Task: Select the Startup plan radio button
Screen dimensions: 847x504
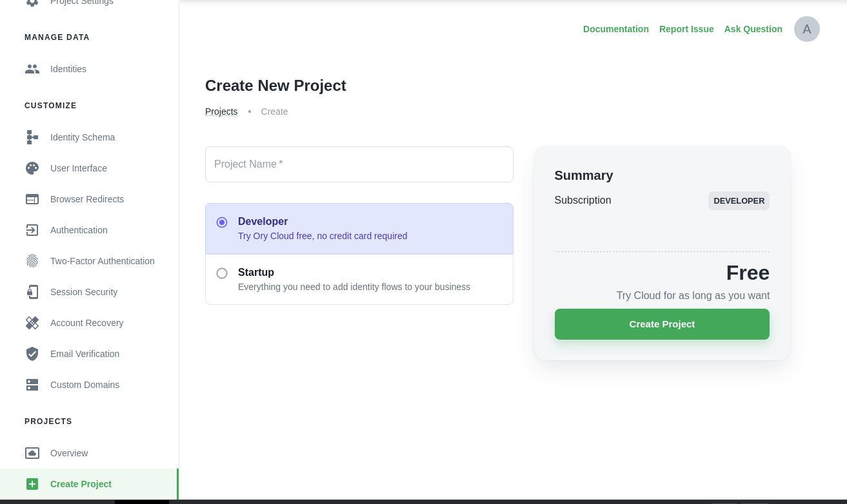Action: click(222, 273)
